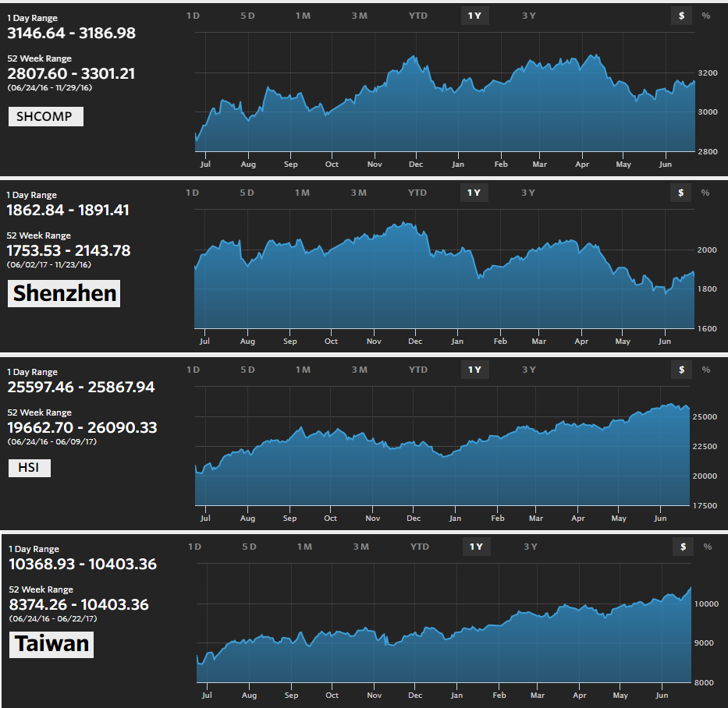
Task: Select 5D range on Taiwan chart
Action: (250, 547)
